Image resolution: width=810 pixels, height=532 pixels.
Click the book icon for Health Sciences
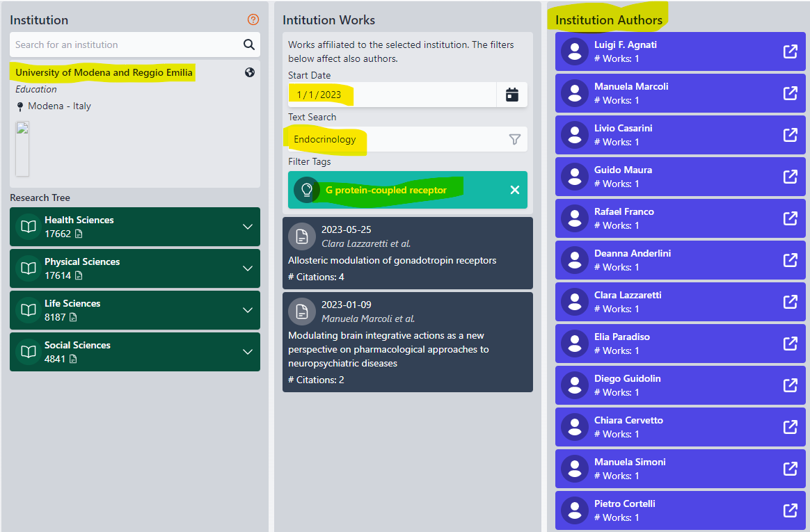click(29, 227)
